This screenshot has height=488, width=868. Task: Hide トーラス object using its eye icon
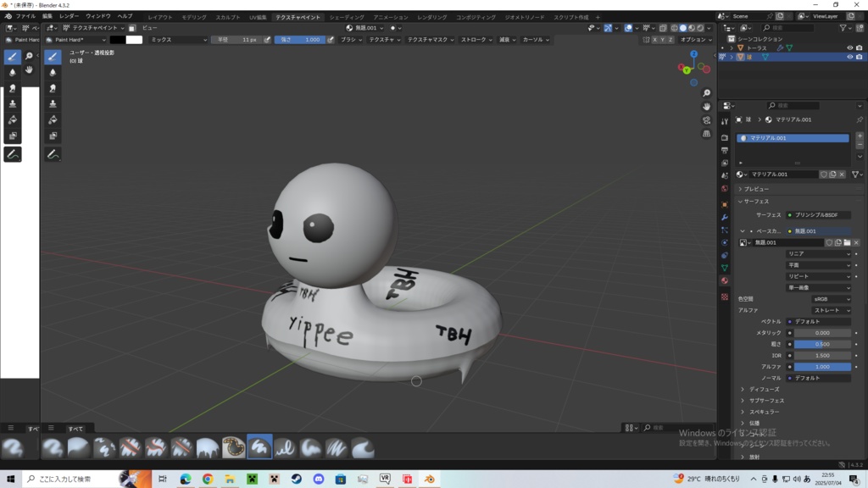tap(849, 48)
